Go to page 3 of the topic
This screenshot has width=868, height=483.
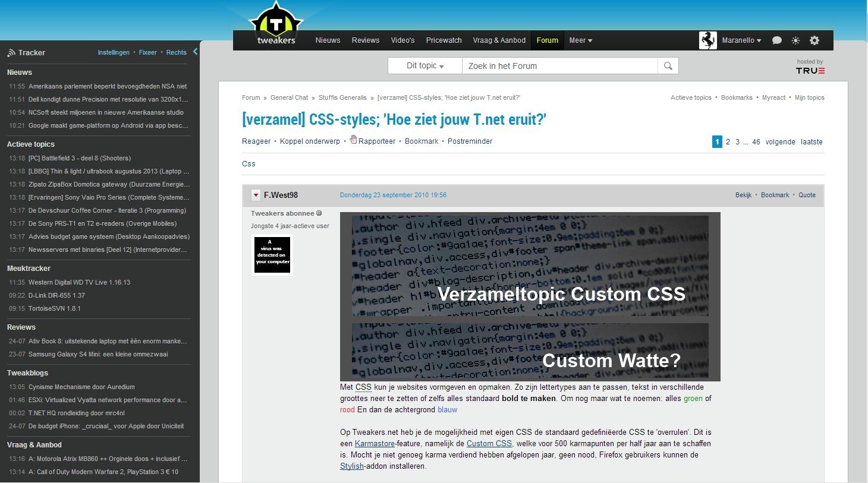point(737,142)
